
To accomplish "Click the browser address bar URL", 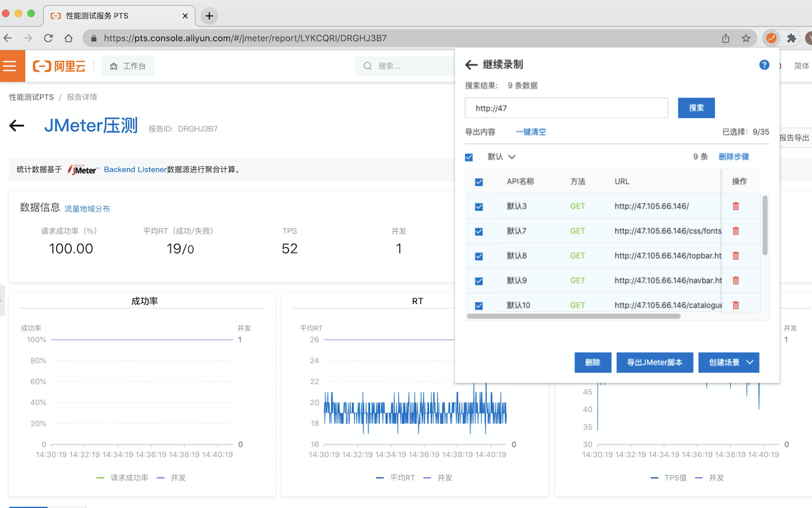I will [x=245, y=38].
